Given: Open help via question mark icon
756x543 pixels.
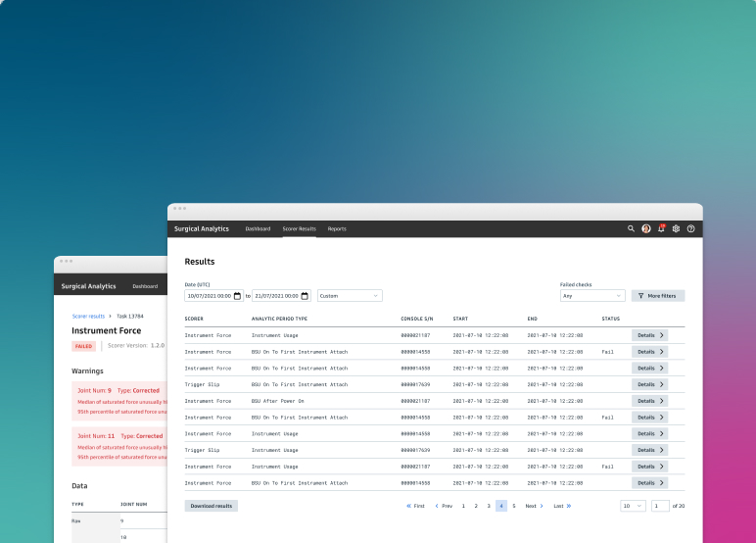Looking at the screenshot, I should tap(690, 228).
